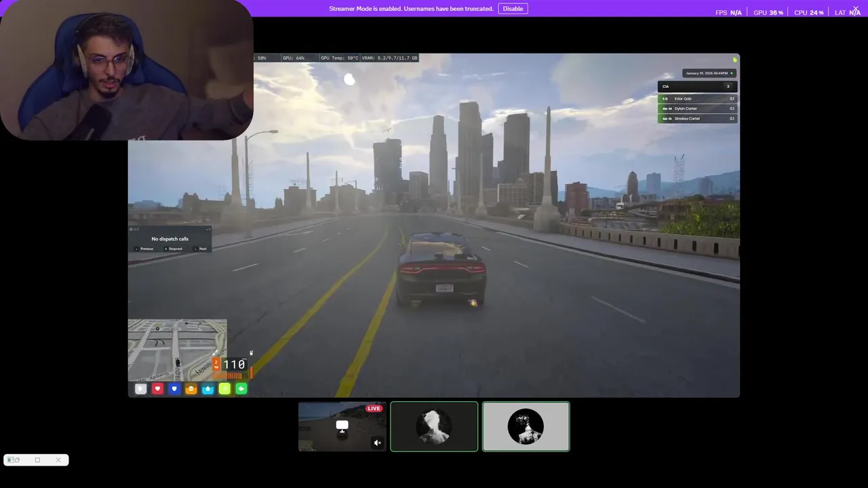Screen dimensions: 868x488
Task: Click the white status icon in HUD bar
Action: coord(140,388)
